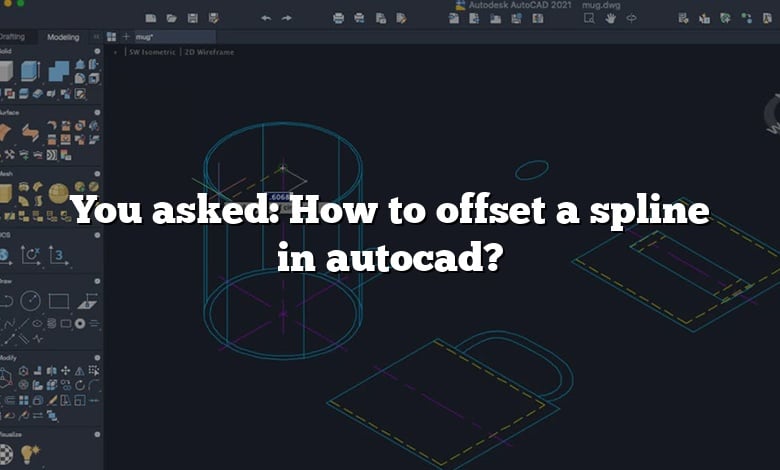Image resolution: width=780 pixels, height=470 pixels.
Task: Collapse the Visualize panel section
Action: [97, 434]
